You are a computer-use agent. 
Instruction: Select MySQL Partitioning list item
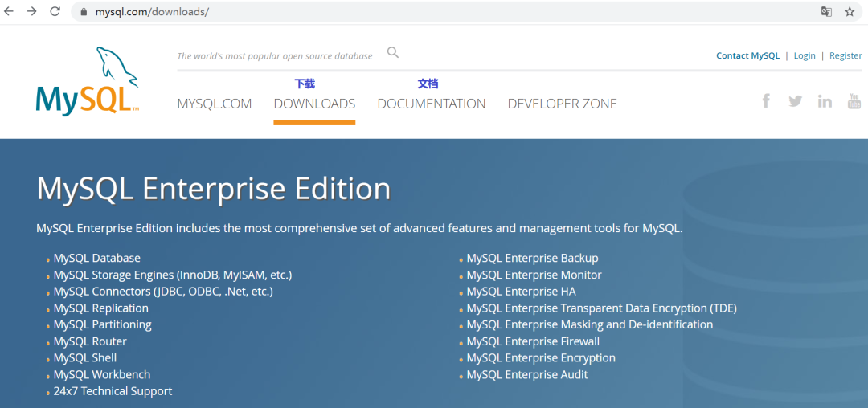102,324
